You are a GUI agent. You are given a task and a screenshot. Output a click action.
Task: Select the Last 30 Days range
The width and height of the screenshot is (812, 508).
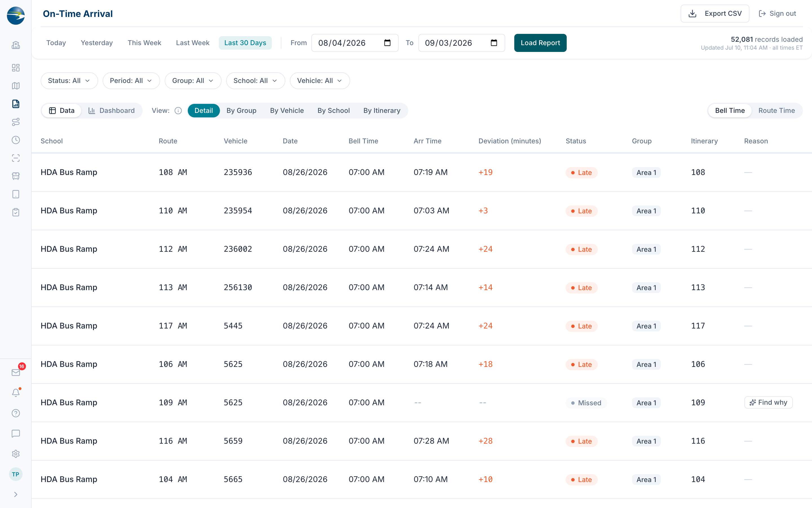[x=245, y=43]
